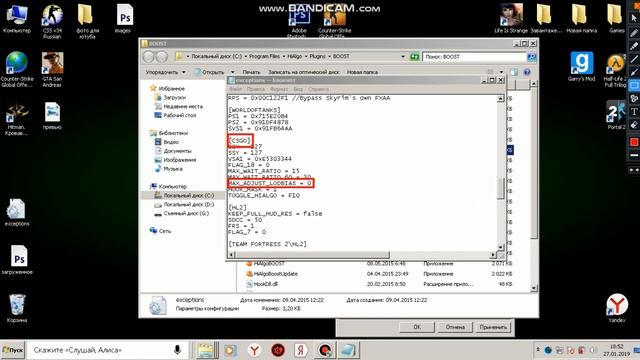Click Notepad horizontal scrollbar right arrow
Screen dimensions: 640x360
[493, 255]
